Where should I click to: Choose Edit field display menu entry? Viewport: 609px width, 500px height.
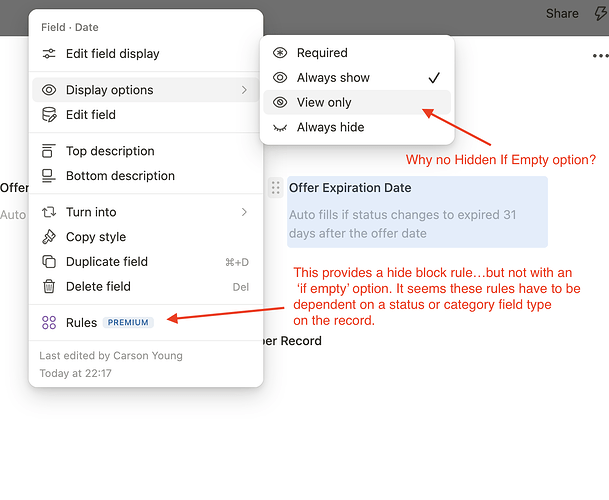(112, 54)
